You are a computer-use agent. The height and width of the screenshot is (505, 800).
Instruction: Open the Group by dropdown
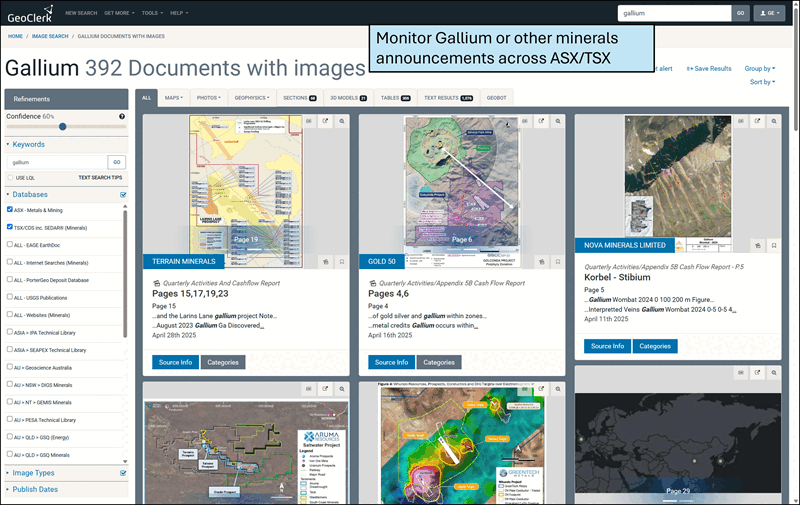pos(759,68)
